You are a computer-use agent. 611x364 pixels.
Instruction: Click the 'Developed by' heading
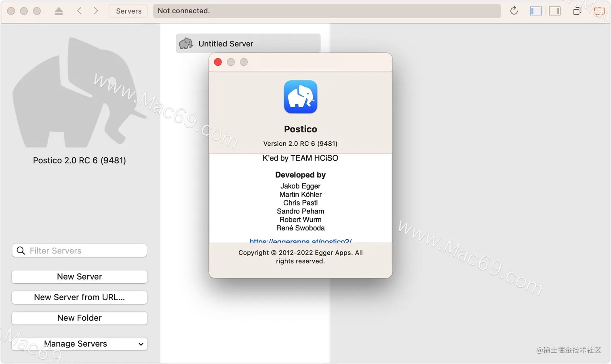tap(301, 175)
